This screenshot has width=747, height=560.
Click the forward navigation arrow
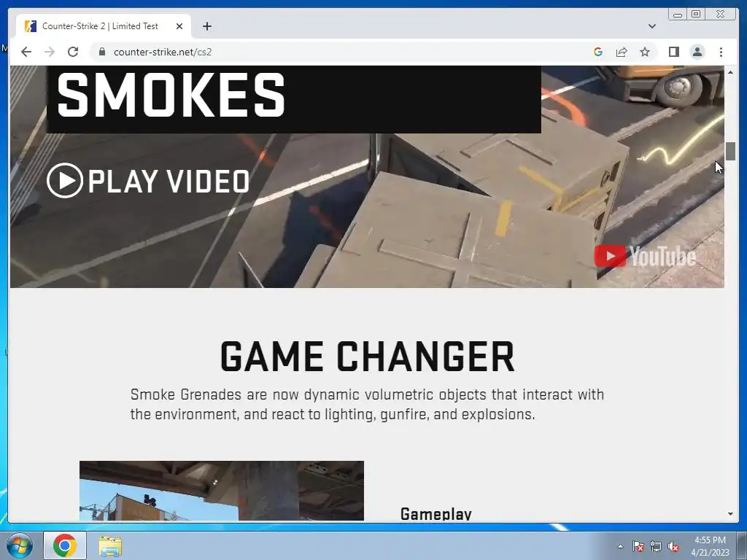[50, 52]
